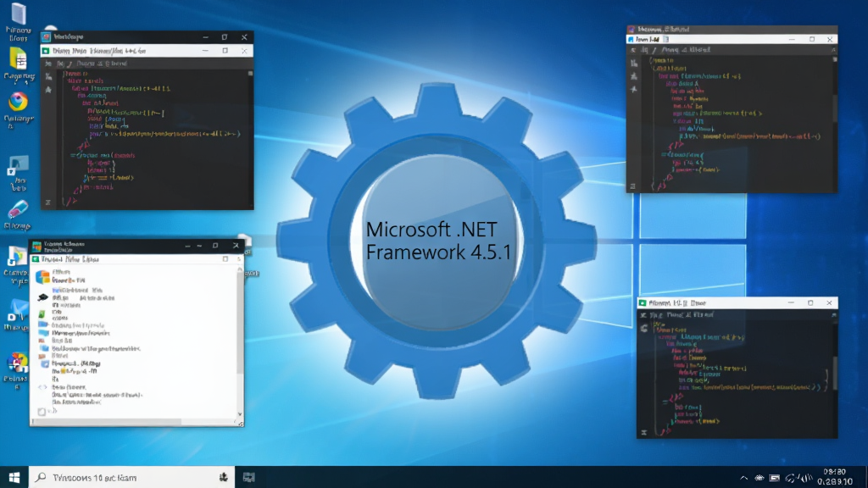Tick the checkbox at list window bottom

(42, 412)
